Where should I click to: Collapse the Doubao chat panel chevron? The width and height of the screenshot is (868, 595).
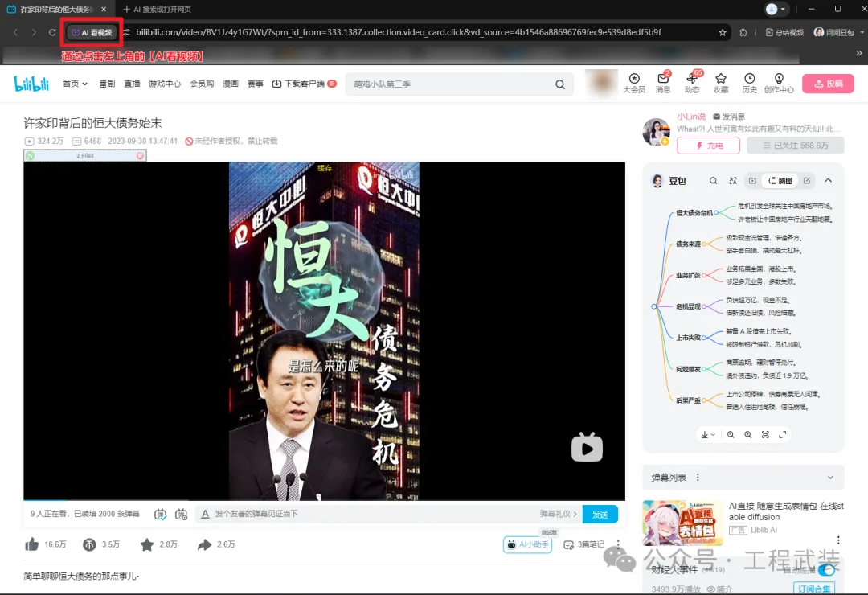pos(828,180)
